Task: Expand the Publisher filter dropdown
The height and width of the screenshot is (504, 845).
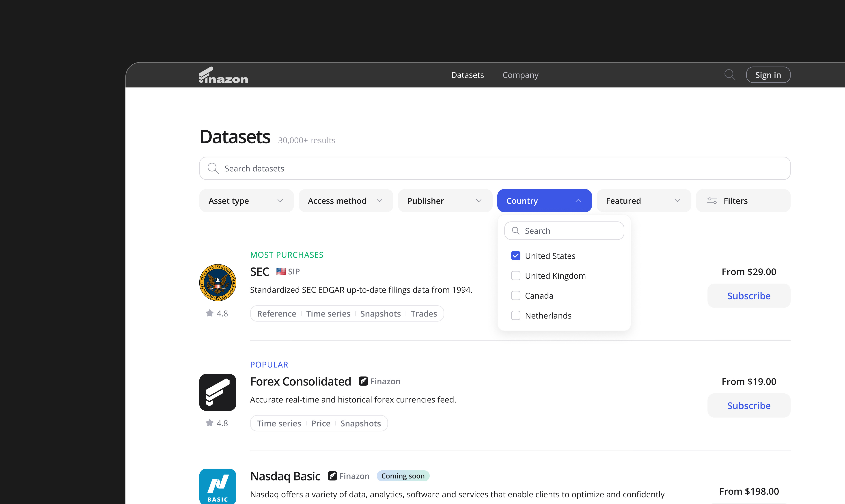Action: point(445,200)
